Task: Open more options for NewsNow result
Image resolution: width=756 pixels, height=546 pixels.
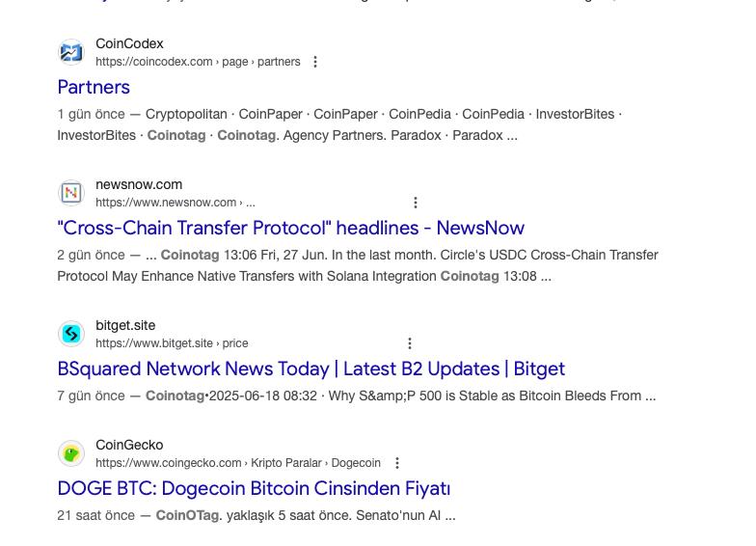Action: coord(416,203)
